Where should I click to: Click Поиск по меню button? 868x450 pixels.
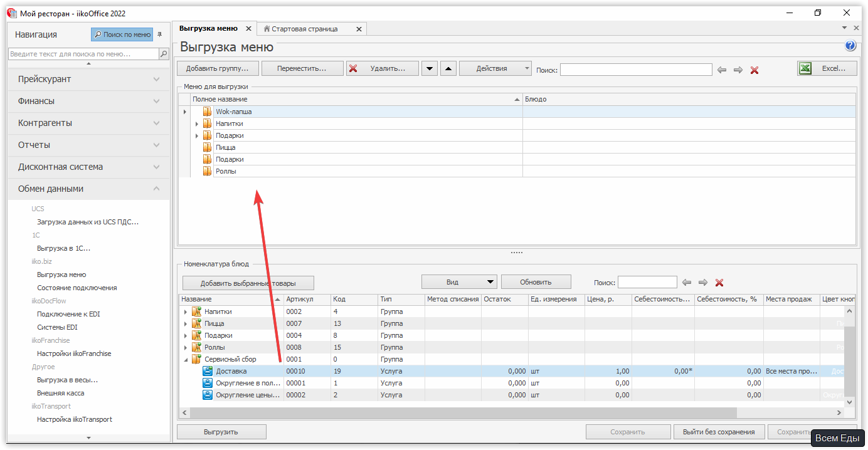(x=122, y=34)
